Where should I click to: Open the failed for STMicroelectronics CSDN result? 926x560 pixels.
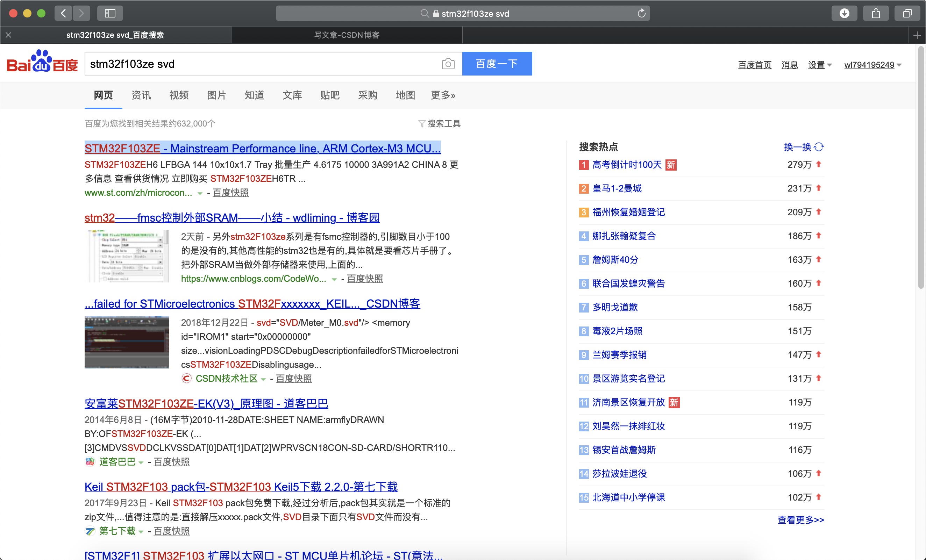coord(252,303)
